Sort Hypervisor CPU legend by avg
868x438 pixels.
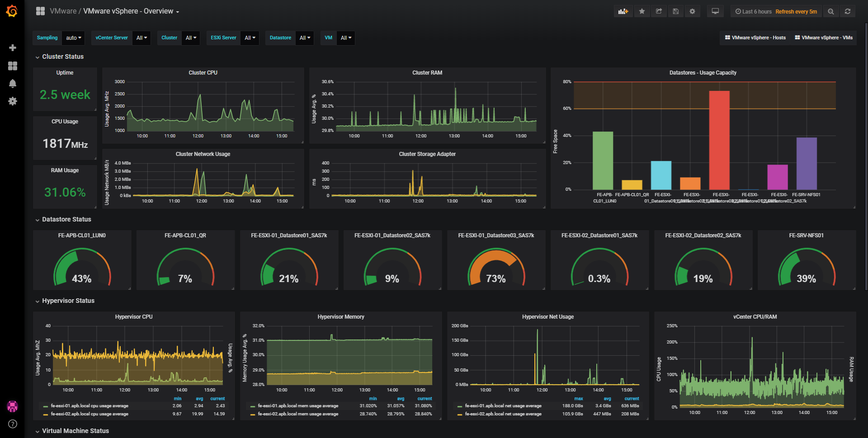(199, 399)
